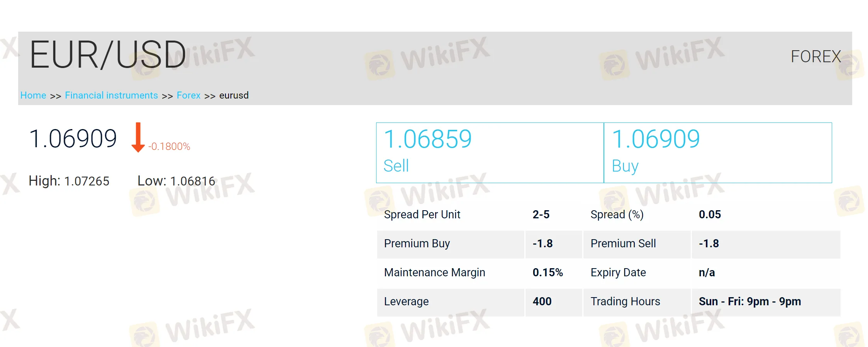Click the Sell price box 1.06859
The height and width of the screenshot is (347, 868).
[490, 153]
